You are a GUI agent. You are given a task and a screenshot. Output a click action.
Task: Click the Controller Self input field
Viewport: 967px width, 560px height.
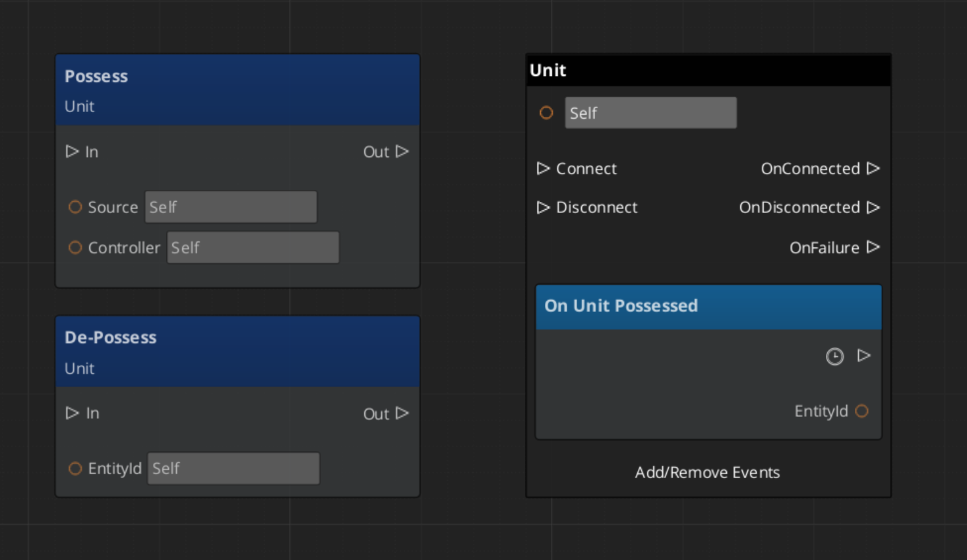(253, 247)
